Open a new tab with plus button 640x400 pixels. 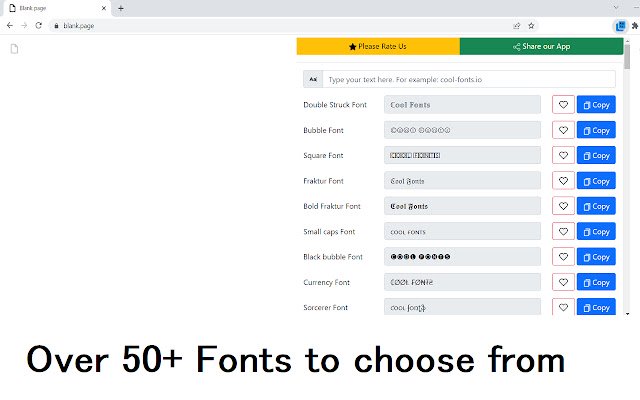pos(121,8)
